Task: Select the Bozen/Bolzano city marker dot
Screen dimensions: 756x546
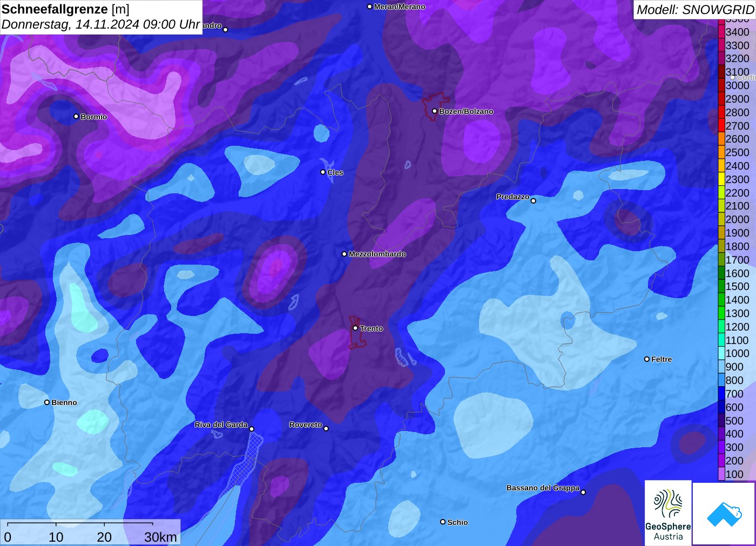Action: [x=435, y=111]
